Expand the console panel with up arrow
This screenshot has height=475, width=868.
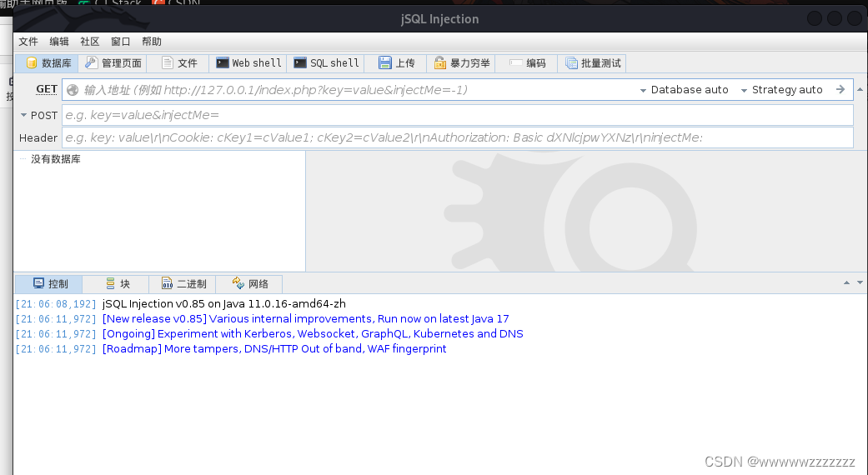pos(846,282)
